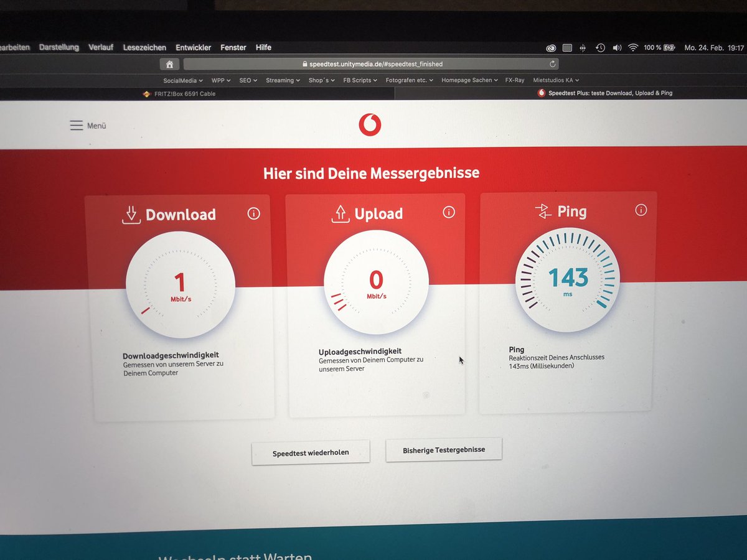The height and width of the screenshot is (560, 747).
Task: Reload page with address bar icon
Action: pos(552,64)
